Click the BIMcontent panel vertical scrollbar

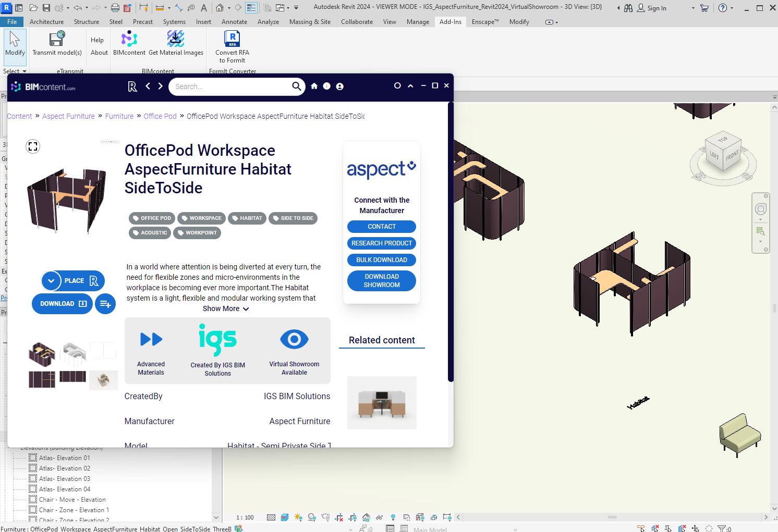[x=450, y=242]
